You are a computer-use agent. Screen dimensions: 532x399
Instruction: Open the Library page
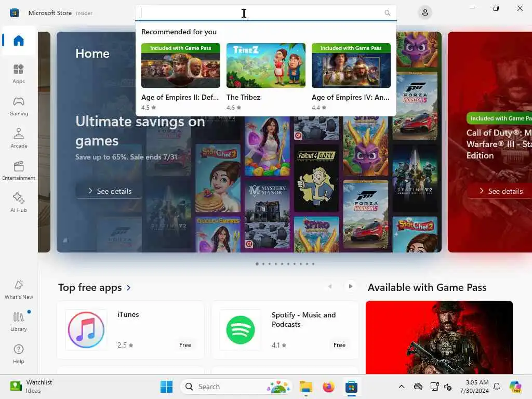tap(18, 322)
